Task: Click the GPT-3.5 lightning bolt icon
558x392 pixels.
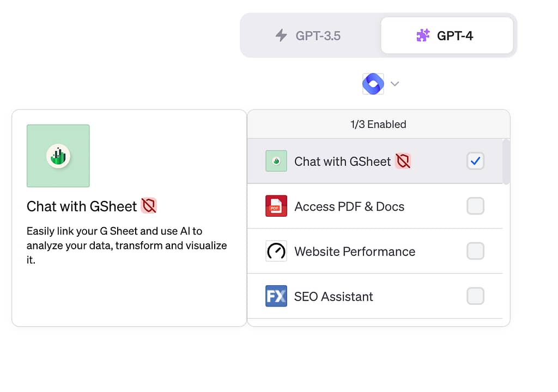Action: point(281,36)
